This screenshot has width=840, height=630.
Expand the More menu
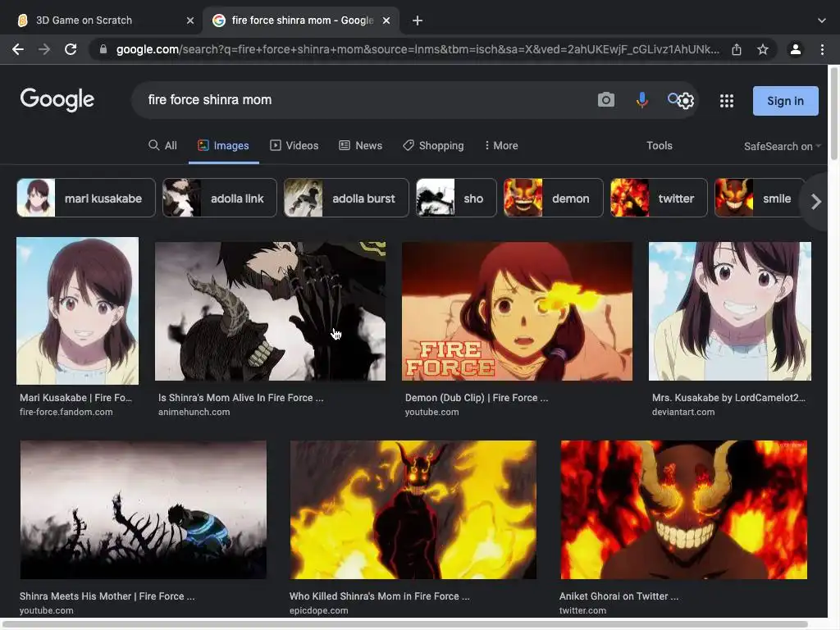(x=501, y=146)
